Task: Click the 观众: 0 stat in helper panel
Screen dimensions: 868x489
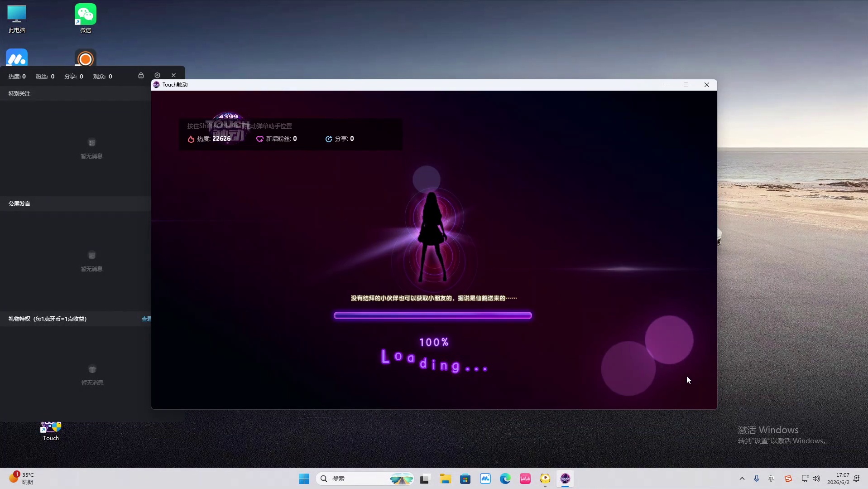Action: tap(103, 77)
